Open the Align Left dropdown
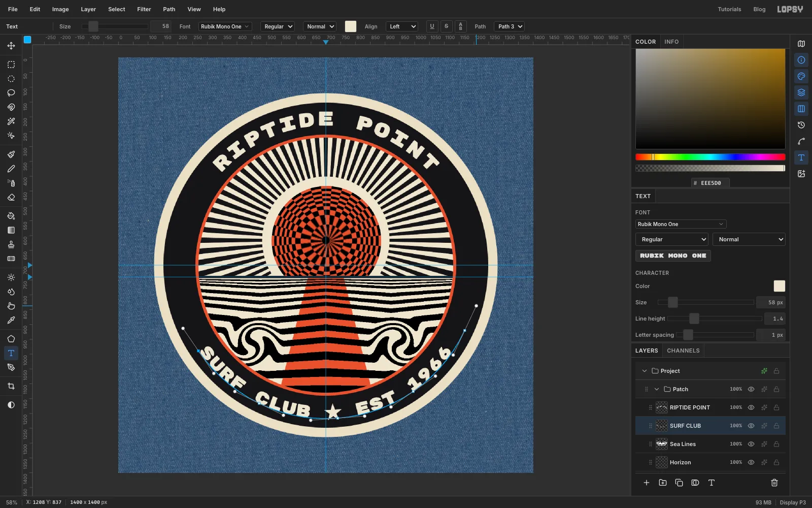 (x=401, y=26)
